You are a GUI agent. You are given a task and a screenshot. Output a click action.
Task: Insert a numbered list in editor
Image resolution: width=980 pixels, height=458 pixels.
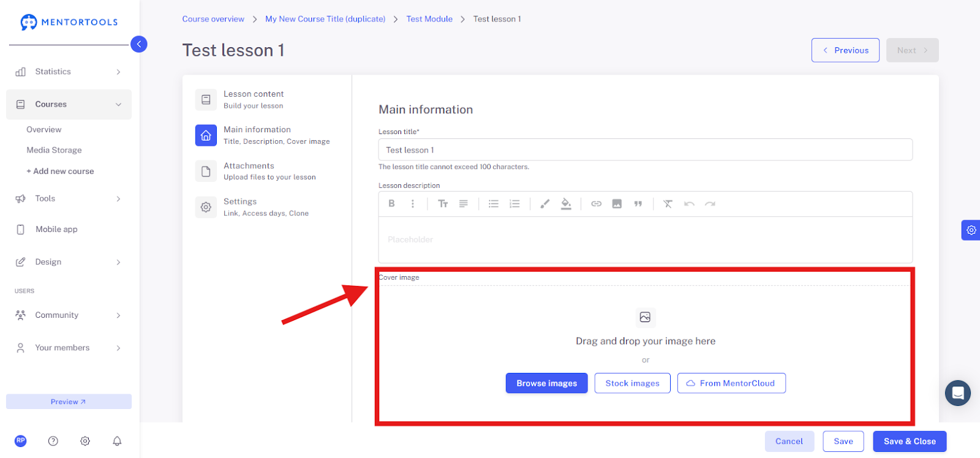(x=514, y=204)
